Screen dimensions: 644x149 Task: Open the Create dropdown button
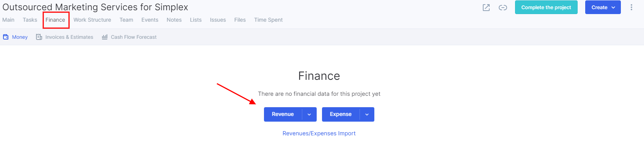603,7
